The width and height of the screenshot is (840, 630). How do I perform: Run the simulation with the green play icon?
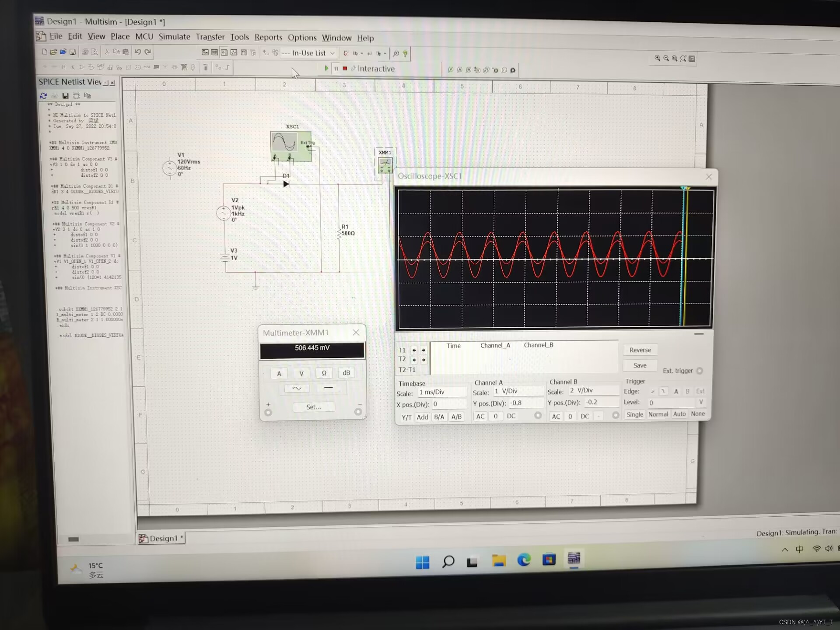[326, 68]
